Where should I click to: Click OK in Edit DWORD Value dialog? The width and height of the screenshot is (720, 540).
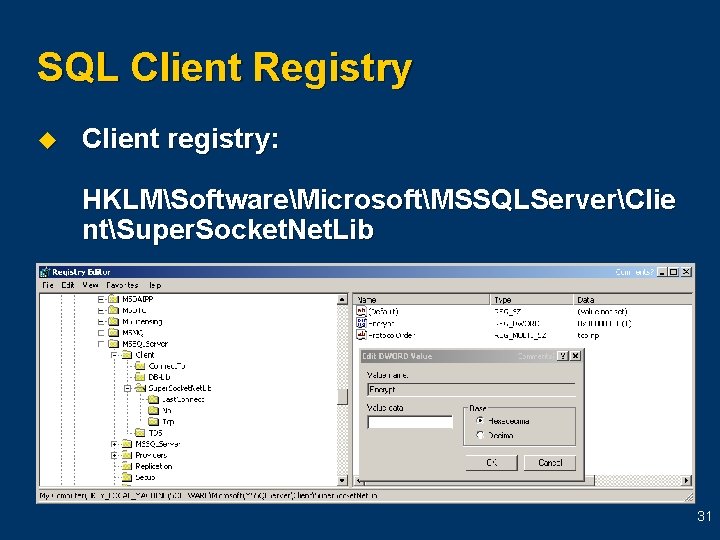pyautogui.click(x=491, y=462)
